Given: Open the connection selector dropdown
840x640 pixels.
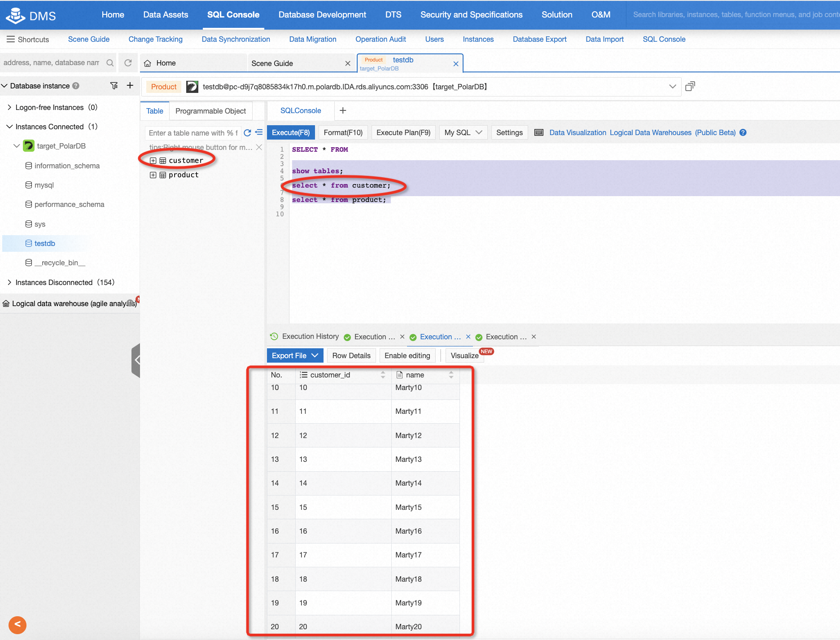Looking at the screenshot, I should 672,86.
